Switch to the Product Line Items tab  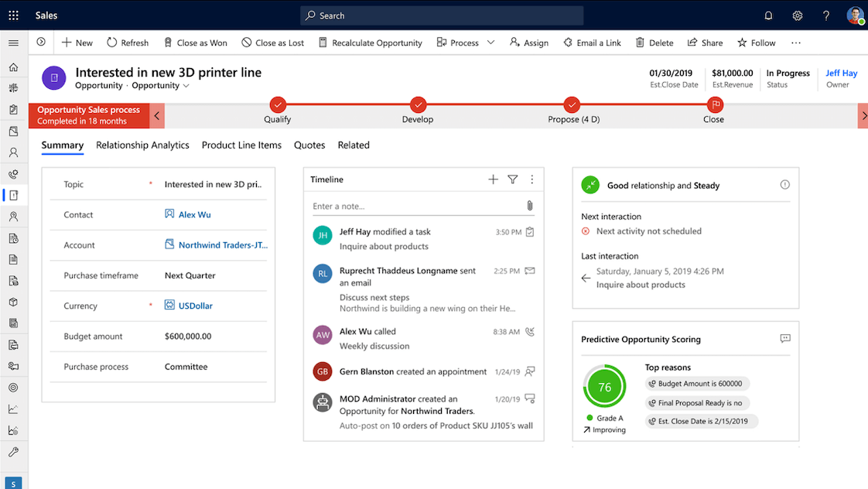click(241, 145)
